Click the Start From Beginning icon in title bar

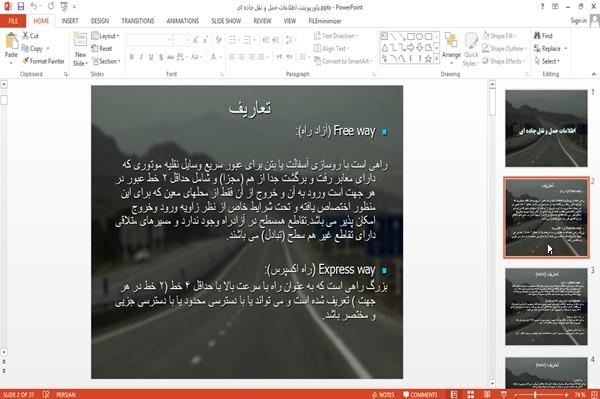point(64,7)
